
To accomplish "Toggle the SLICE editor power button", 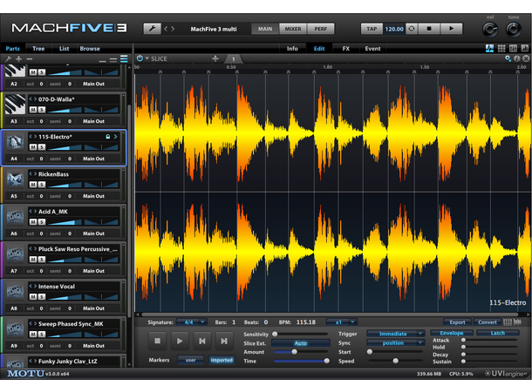I will point(140,58).
